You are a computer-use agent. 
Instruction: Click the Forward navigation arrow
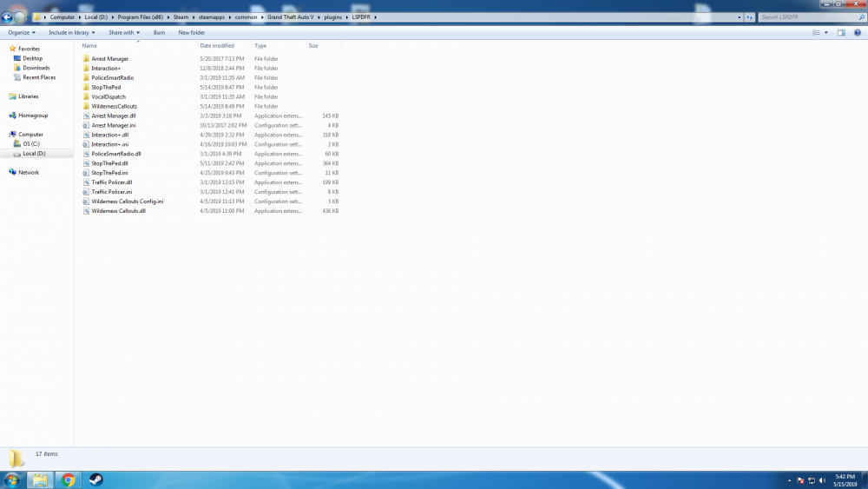pos(19,17)
